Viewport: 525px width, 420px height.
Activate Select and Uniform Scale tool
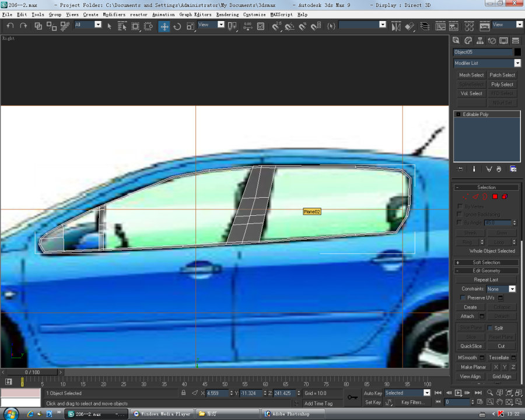click(190, 26)
